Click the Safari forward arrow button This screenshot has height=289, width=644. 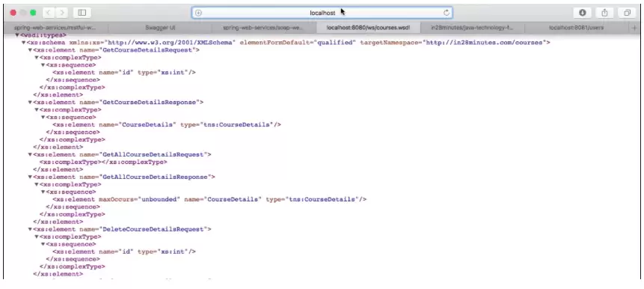coord(61,13)
